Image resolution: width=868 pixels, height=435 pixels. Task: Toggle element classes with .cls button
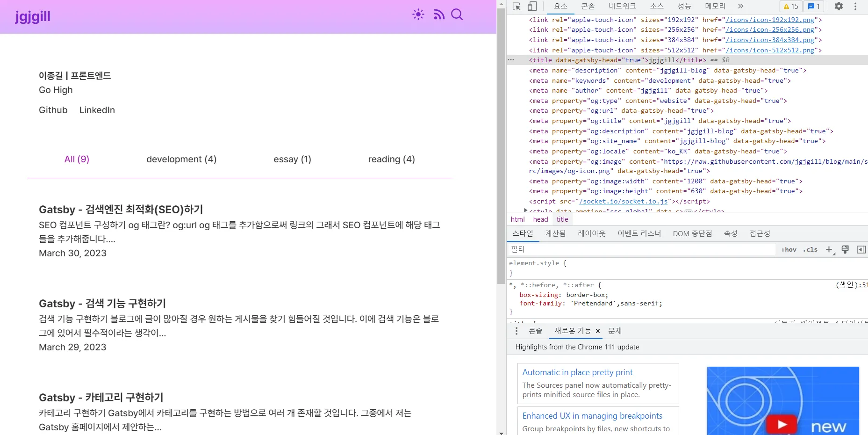coord(810,250)
